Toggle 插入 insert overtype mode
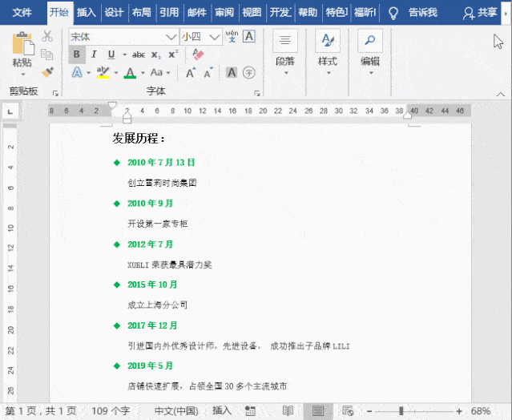Screen dimensions: 512x420 coord(222,410)
